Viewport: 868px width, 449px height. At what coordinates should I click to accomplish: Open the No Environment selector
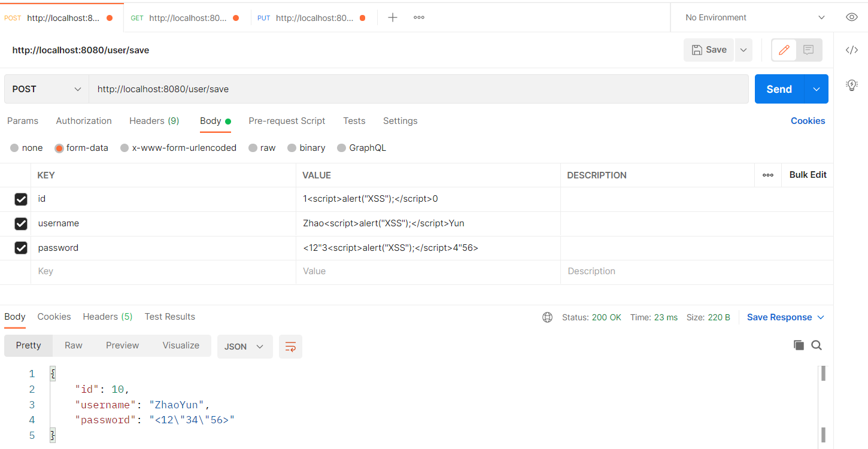coord(754,17)
